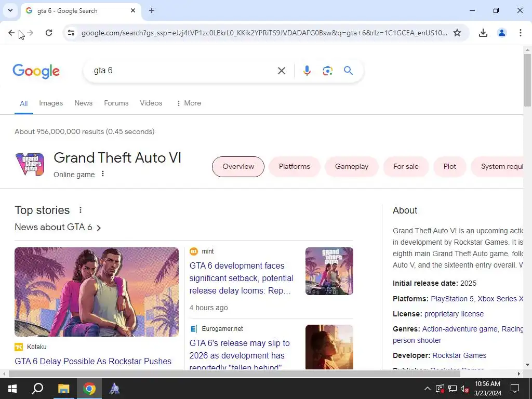Click the Eurogamer story thumbnail

[x=329, y=347]
